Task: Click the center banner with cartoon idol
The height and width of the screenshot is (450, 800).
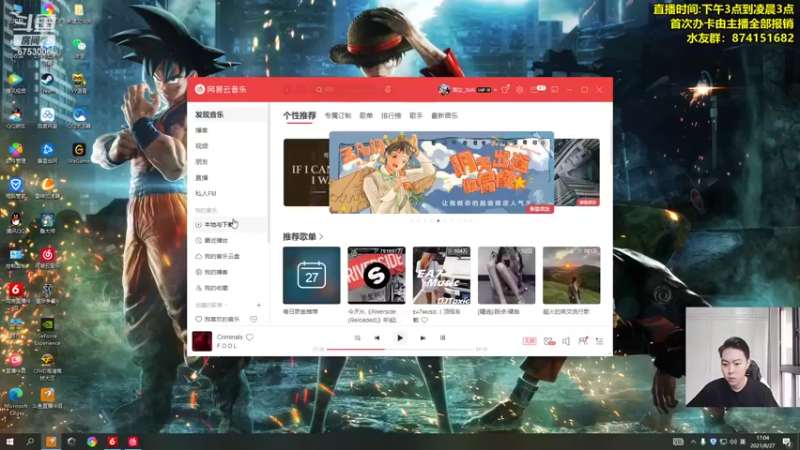Action: click(441, 172)
